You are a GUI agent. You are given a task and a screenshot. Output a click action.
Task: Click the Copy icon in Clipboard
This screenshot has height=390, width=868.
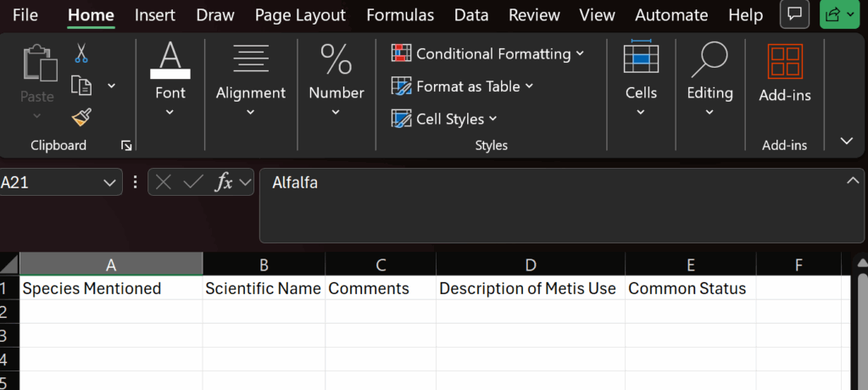[x=81, y=86]
